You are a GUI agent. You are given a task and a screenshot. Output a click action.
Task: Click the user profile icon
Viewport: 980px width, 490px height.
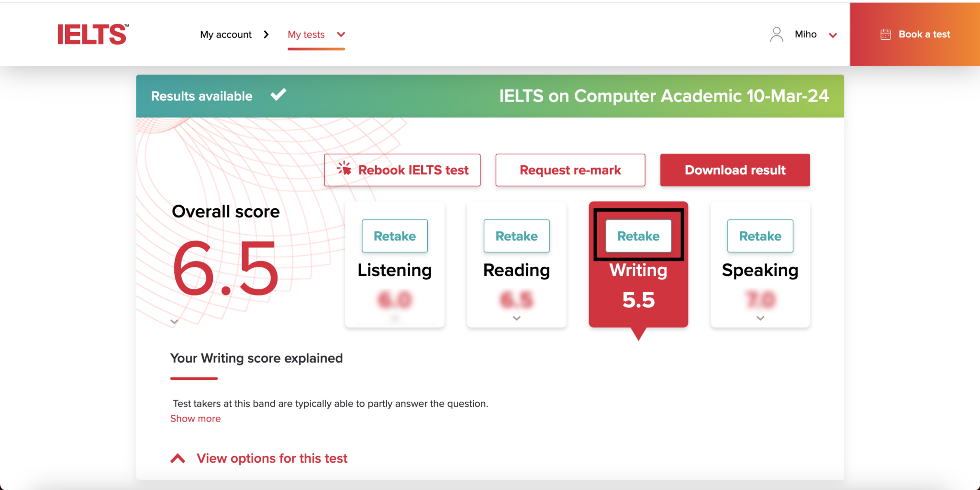776,34
